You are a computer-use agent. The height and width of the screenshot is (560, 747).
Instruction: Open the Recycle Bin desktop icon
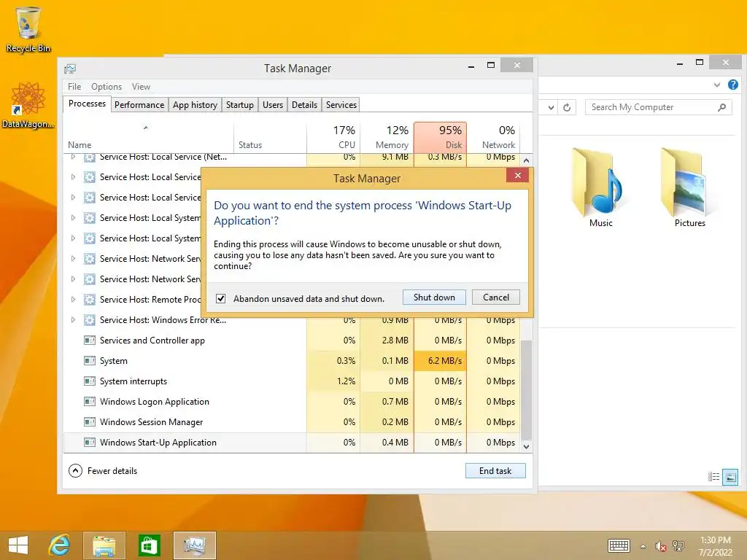28,28
